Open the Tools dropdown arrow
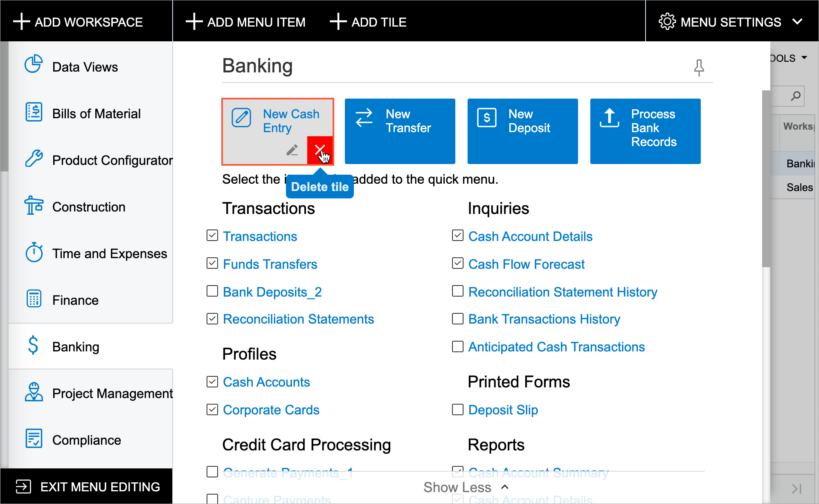 tap(804, 58)
